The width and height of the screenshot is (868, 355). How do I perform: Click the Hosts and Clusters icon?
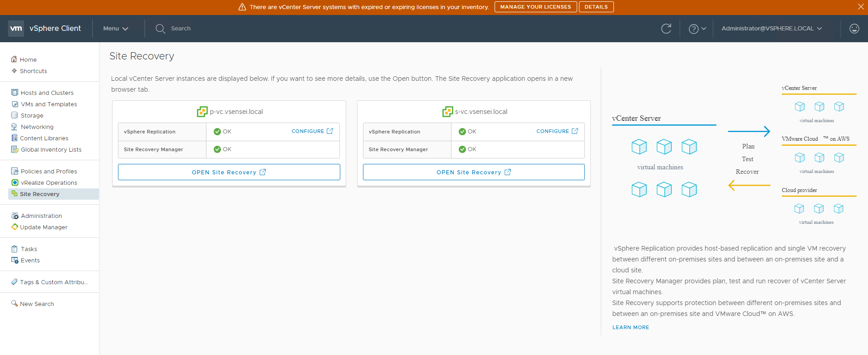(15, 93)
